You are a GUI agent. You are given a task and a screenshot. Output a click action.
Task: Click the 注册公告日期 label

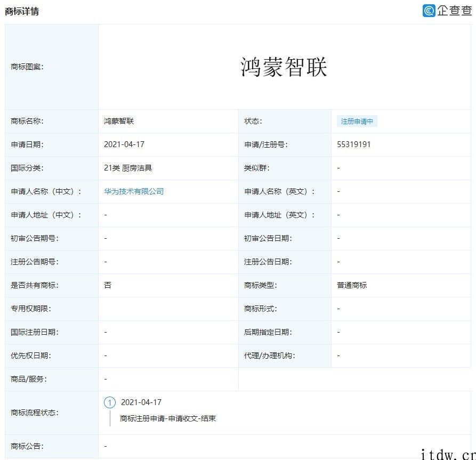click(268, 262)
